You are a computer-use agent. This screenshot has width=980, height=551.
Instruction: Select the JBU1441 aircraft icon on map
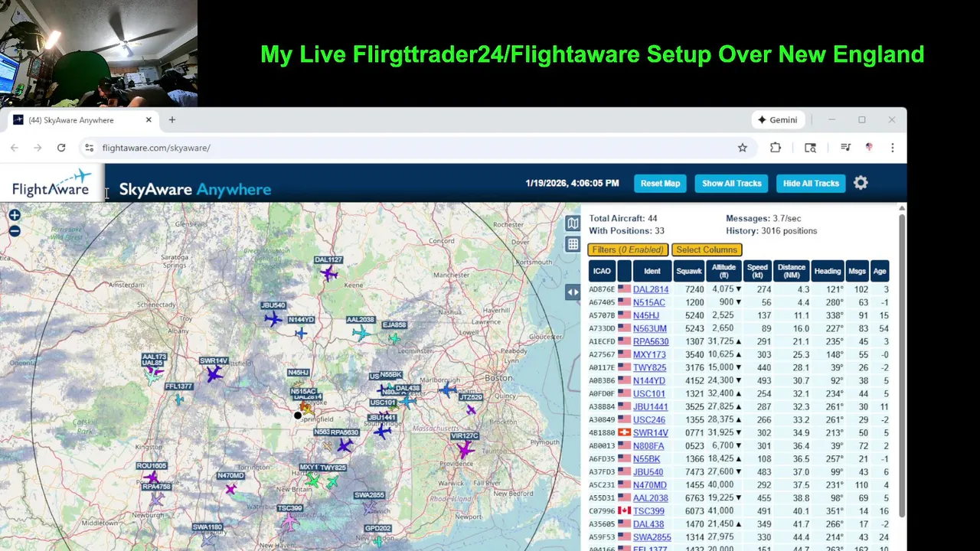click(382, 431)
